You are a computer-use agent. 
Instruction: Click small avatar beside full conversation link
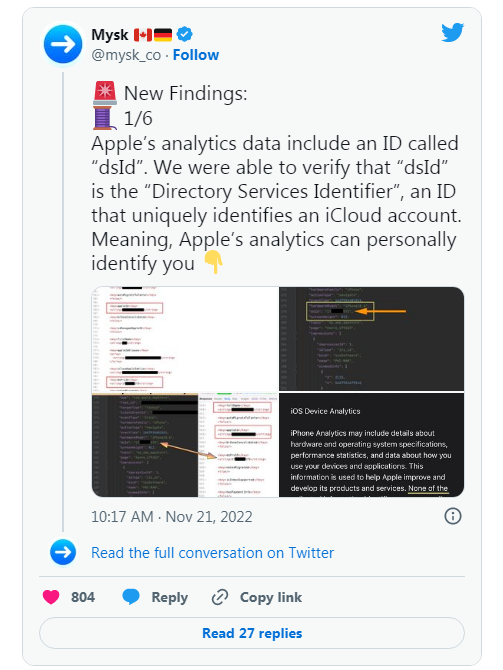63,552
